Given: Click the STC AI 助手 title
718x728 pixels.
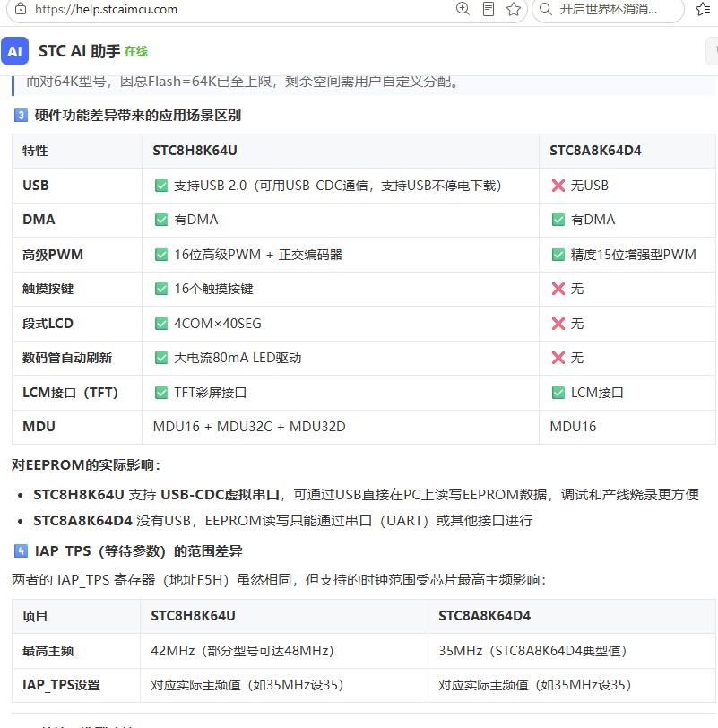Looking at the screenshot, I should (80, 51).
